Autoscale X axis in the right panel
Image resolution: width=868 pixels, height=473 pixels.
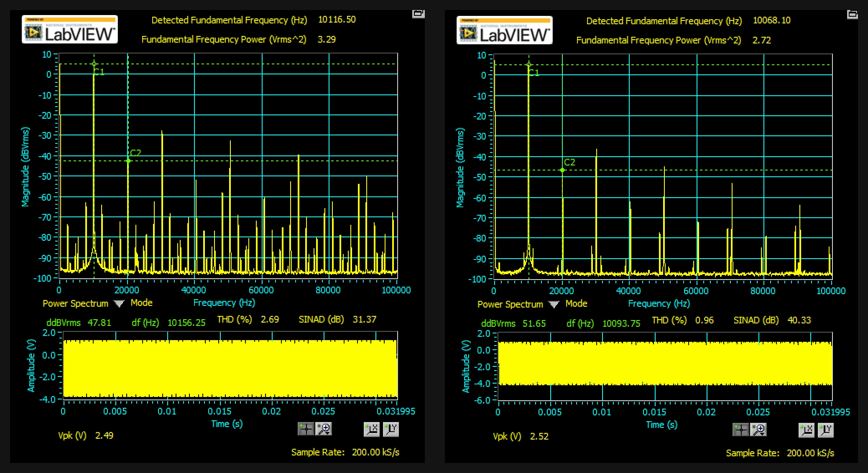[x=807, y=430]
